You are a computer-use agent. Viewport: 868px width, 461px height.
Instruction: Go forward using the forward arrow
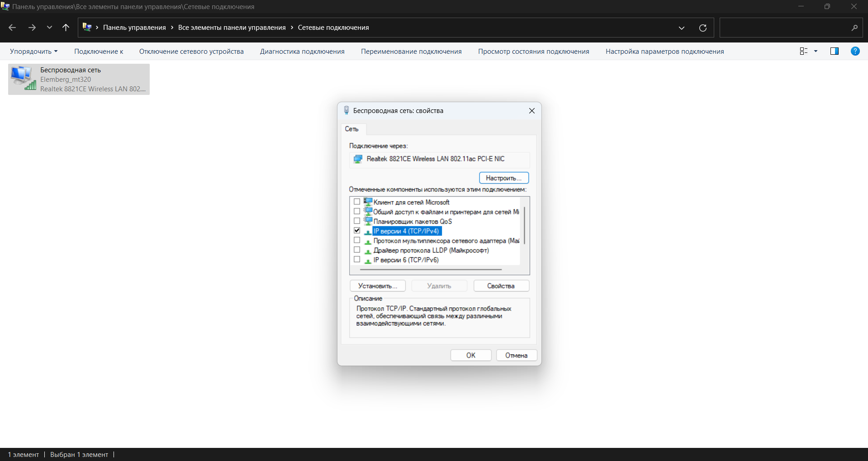(32, 28)
